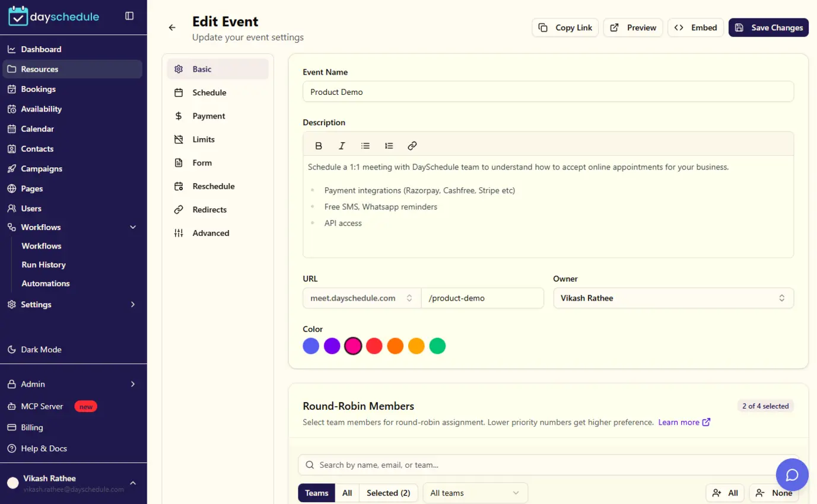The height and width of the screenshot is (504, 817).
Task: Open Dashboard in the sidebar
Action: [72, 49]
